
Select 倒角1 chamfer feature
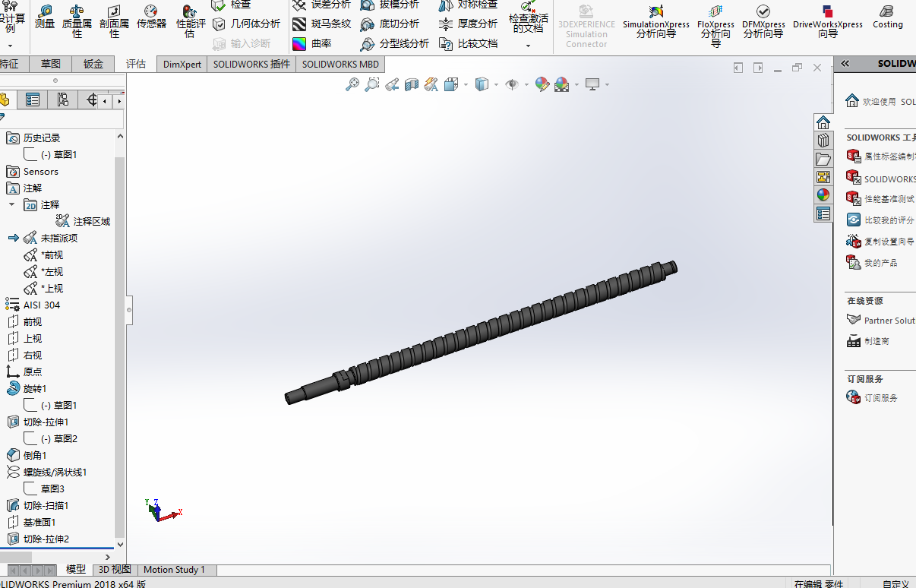coord(27,456)
